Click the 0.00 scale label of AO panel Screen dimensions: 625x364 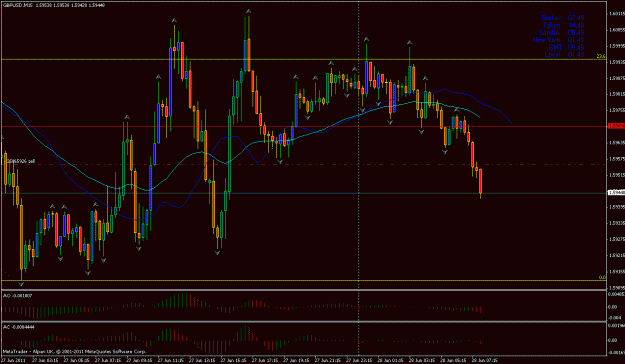[612, 307]
